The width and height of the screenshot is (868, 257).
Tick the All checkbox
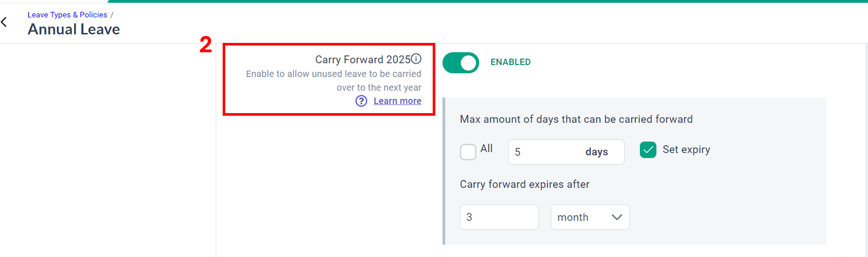click(x=468, y=152)
